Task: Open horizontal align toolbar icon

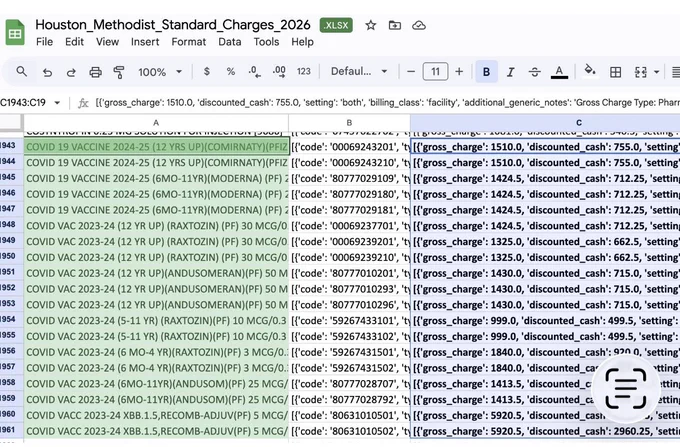Action: pyautogui.click(x=676, y=72)
